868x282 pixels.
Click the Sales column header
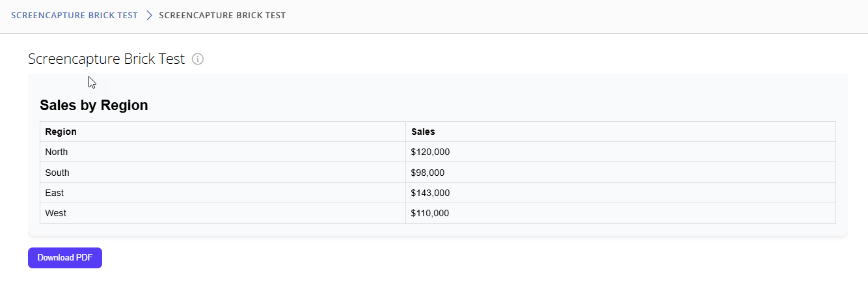point(621,132)
